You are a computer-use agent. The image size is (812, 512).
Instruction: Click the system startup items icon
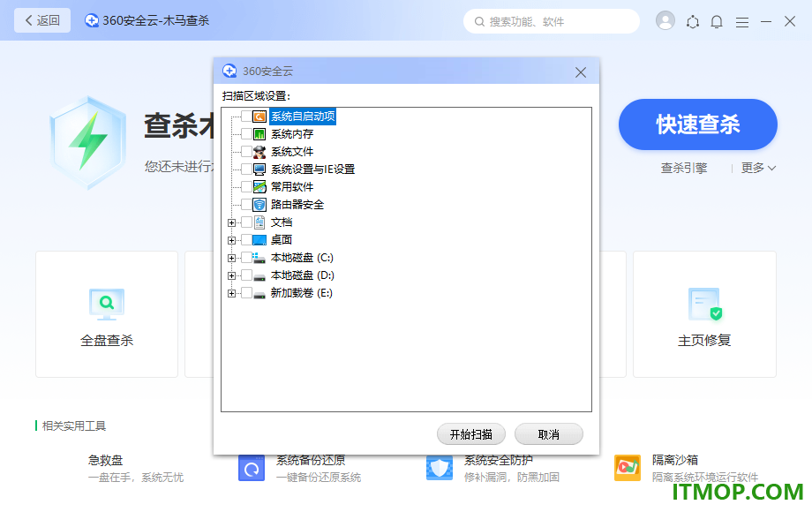coord(259,117)
